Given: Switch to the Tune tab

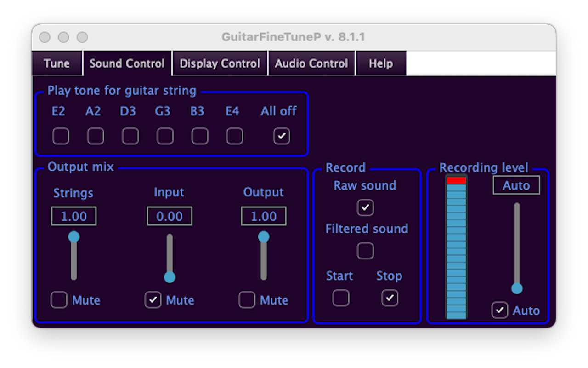Looking at the screenshot, I should click(57, 63).
